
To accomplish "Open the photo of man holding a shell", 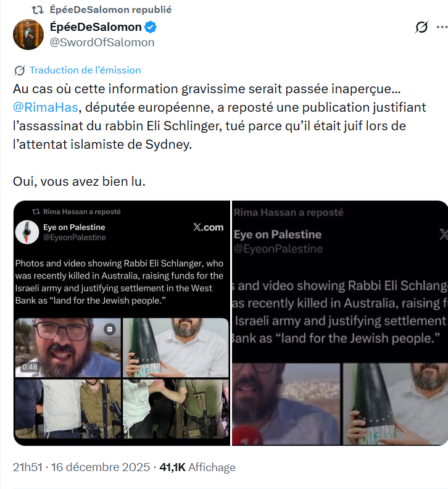I will 175,346.
